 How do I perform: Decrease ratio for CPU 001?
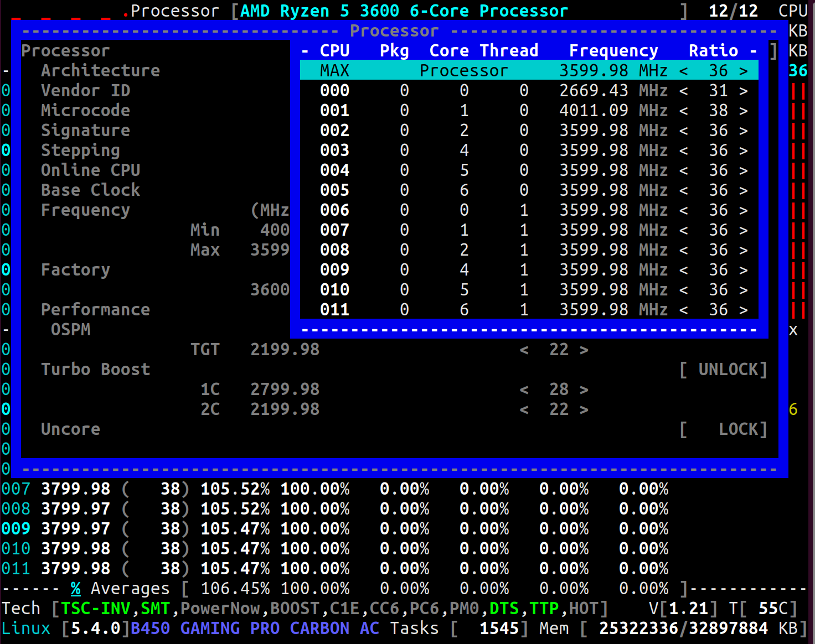pyautogui.click(x=684, y=111)
